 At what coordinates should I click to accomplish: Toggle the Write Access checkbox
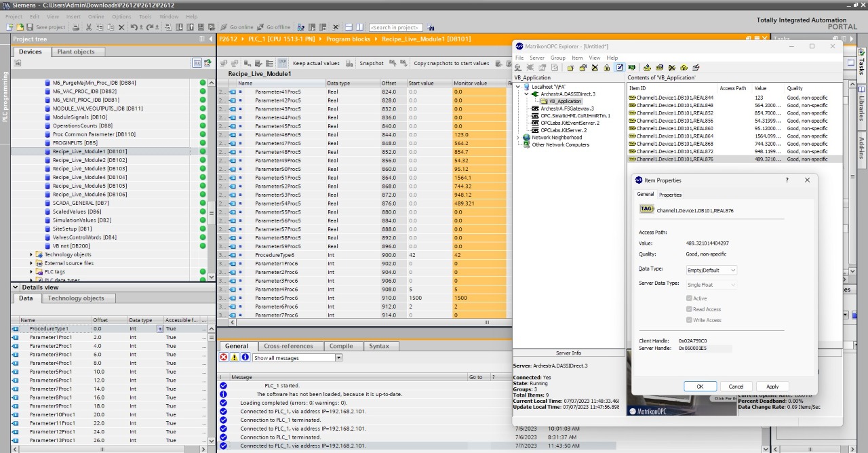689,320
